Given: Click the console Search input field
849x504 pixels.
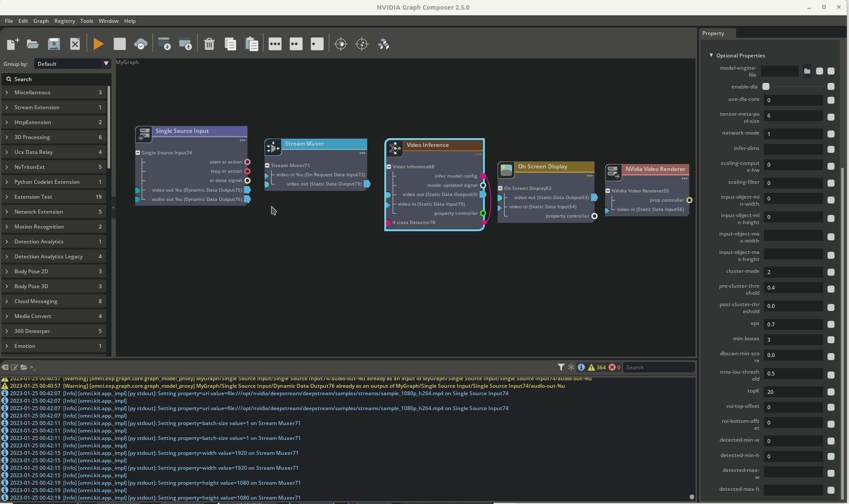Looking at the screenshot, I should 658,367.
